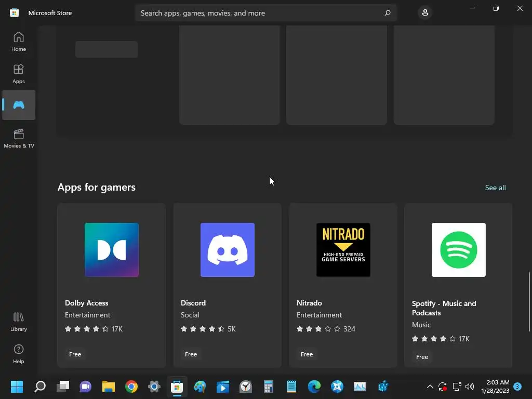Click the Social category under Discord

(190, 315)
